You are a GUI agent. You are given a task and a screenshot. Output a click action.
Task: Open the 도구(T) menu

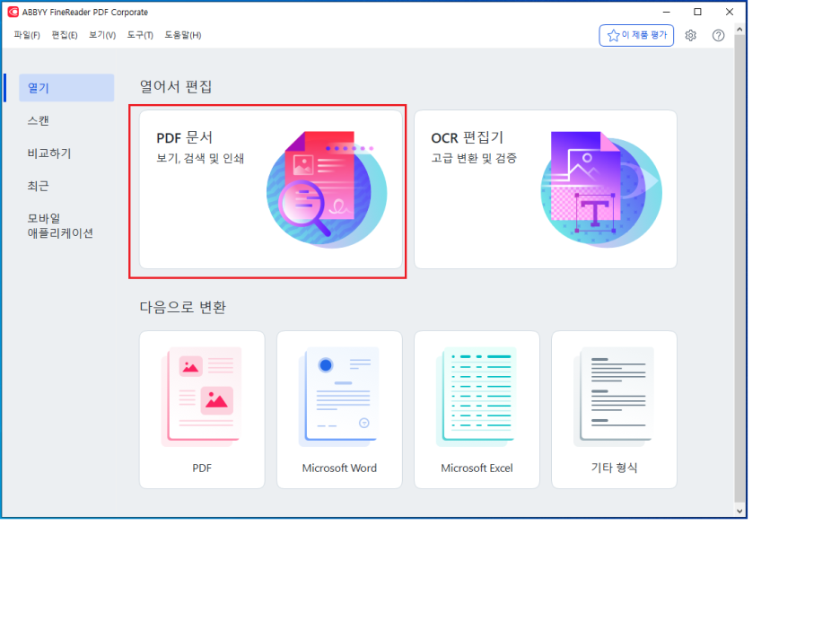point(140,35)
